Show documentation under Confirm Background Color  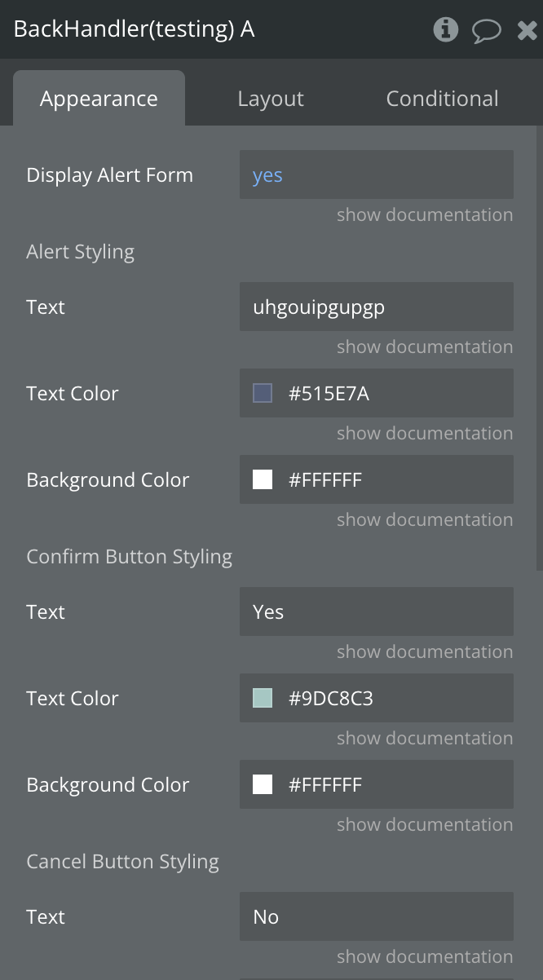[425, 825]
